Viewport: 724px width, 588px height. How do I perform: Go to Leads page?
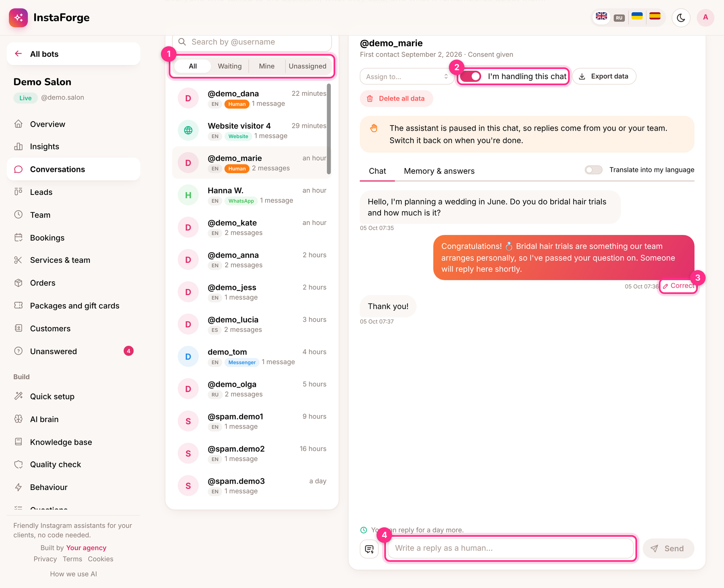coord(74,192)
